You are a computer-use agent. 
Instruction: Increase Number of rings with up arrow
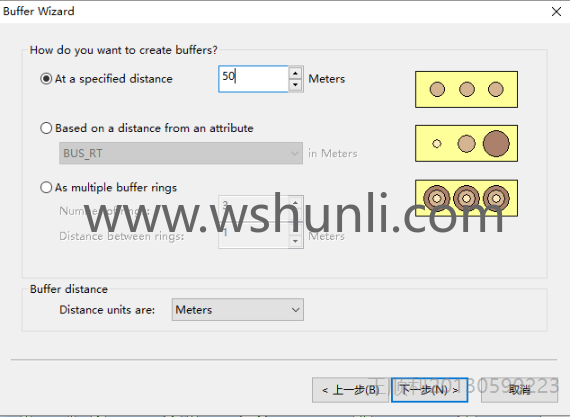[296, 202]
